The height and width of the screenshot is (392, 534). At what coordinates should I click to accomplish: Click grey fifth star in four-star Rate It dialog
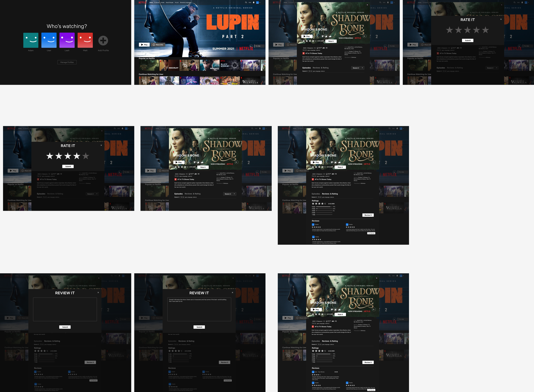86,156
